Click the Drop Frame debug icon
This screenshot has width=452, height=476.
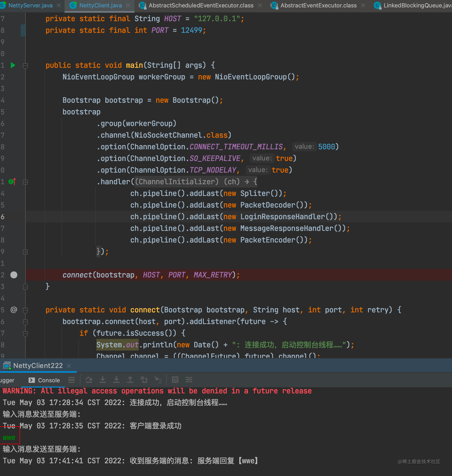point(144,380)
